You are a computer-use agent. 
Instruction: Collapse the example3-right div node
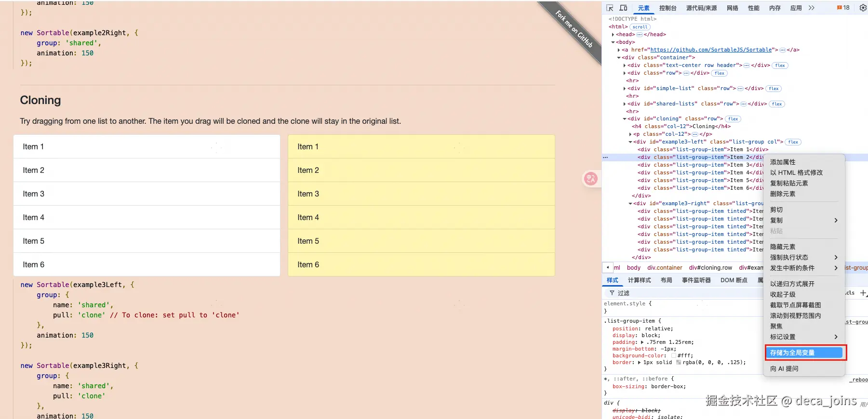tap(630, 204)
